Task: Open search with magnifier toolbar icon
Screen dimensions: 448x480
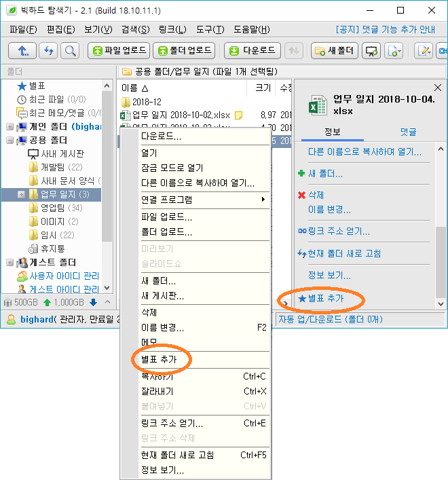Action: [70, 50]
